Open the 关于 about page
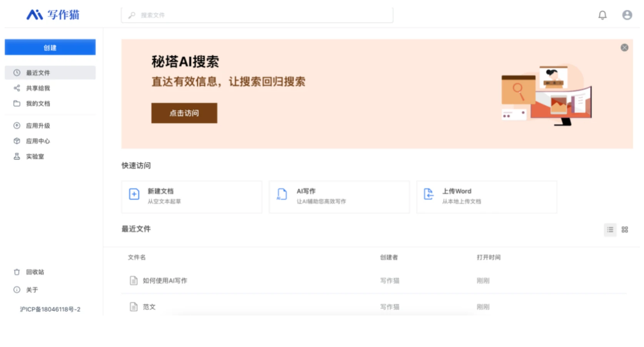The image size is (644, 347). 32,290
